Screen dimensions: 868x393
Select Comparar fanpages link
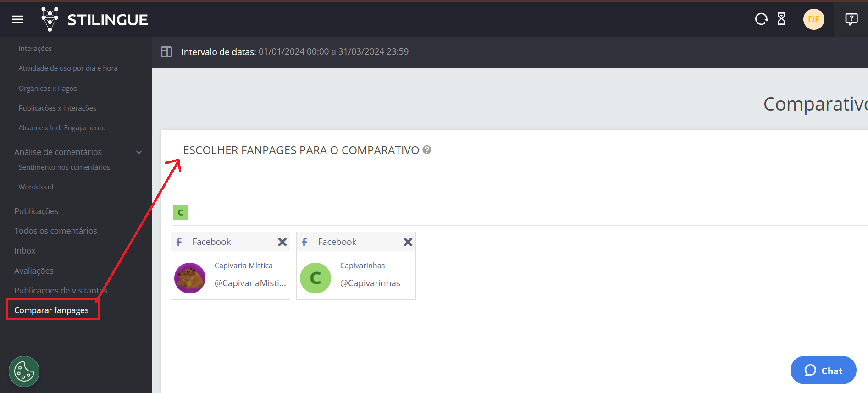click(x=51, y=310)
